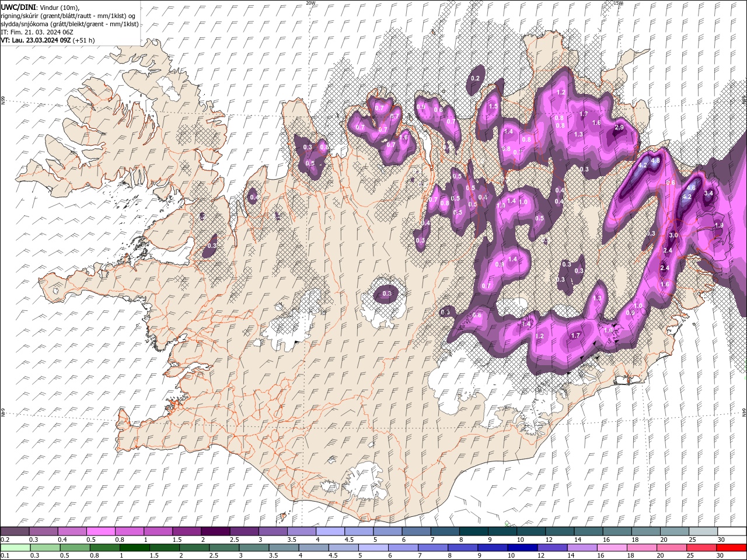The image size is (747, 560).
Task: Click the 'slydda/snjókoma' legend description line
Action: click(x=69, y=24)
